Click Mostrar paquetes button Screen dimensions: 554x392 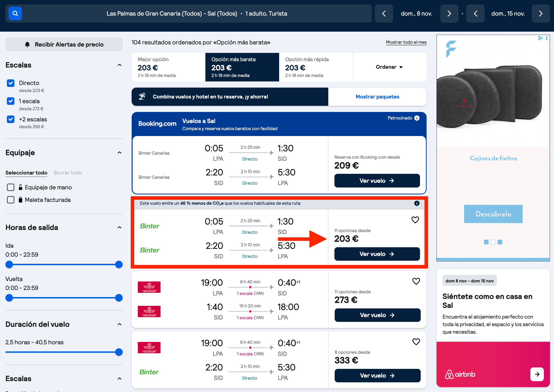point(377,97)
